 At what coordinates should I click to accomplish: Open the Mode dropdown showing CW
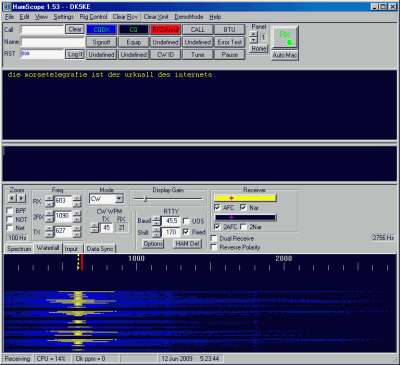[106, 199]
